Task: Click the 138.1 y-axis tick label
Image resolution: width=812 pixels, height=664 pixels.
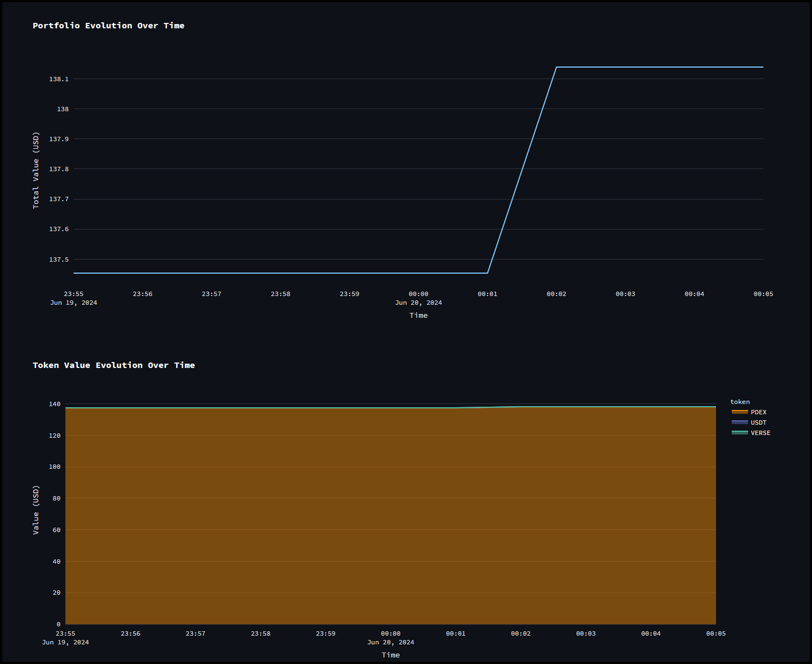Action: pos(59,79)
